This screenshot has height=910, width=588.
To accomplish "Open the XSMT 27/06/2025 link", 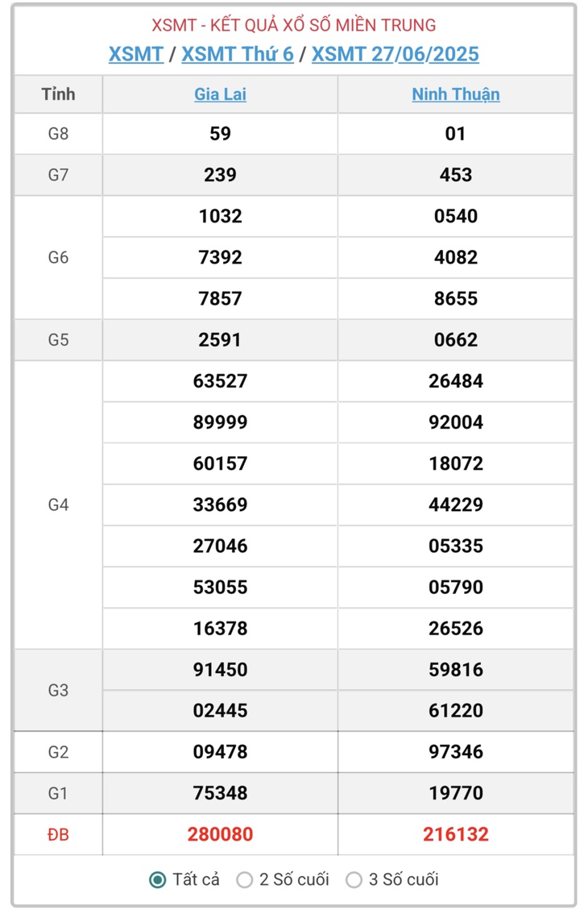I will coord(395,54).
